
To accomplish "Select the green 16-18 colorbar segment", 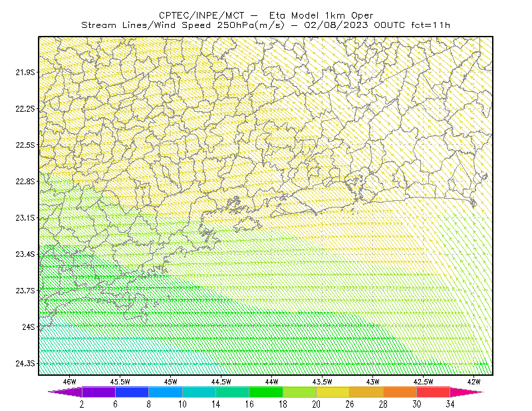I will (266, 392).
